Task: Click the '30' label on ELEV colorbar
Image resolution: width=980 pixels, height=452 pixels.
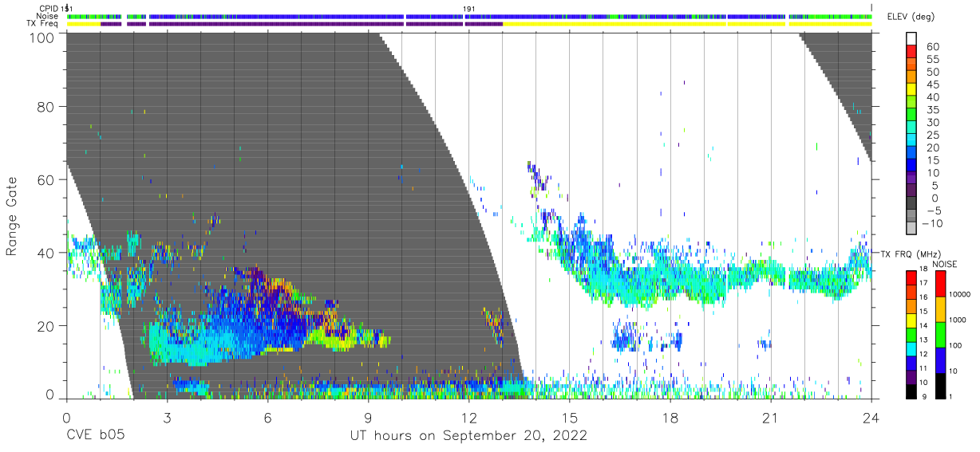Action: tap(933, 123)
